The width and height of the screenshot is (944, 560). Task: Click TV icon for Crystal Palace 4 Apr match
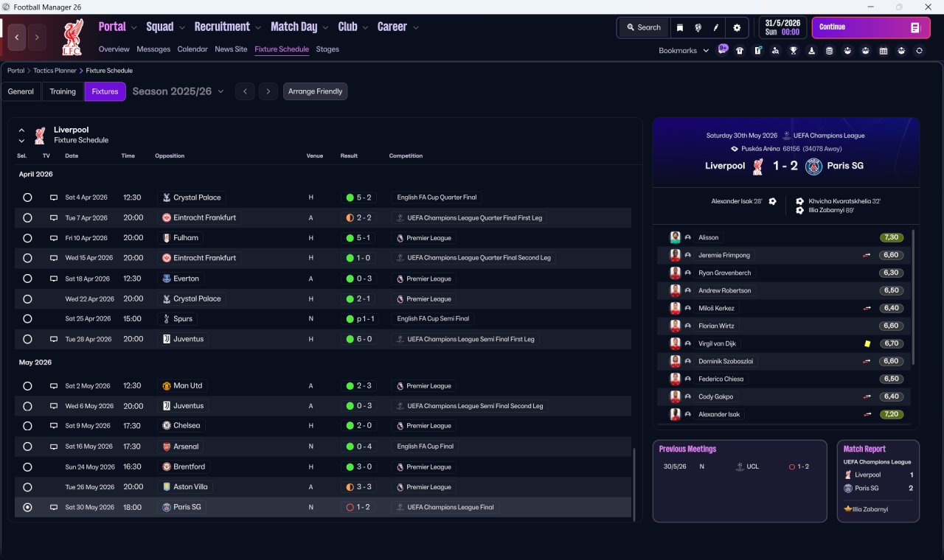pos(54,197)
